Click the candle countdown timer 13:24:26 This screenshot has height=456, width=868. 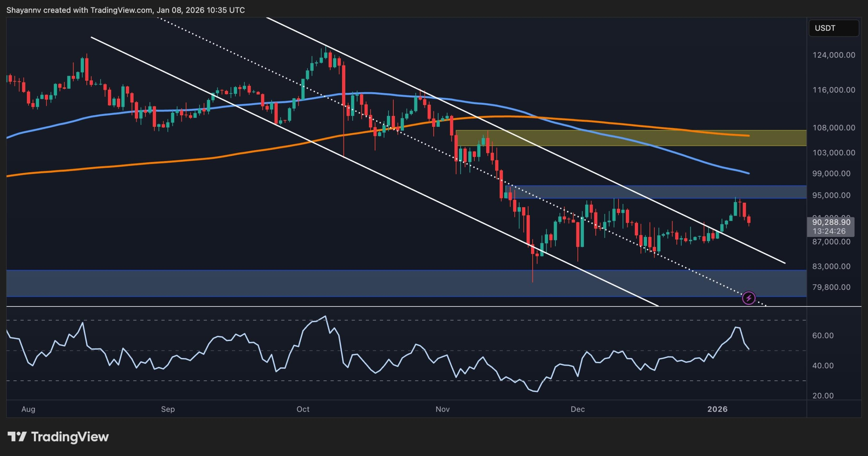pyautogui.click(x=830, y=232)
